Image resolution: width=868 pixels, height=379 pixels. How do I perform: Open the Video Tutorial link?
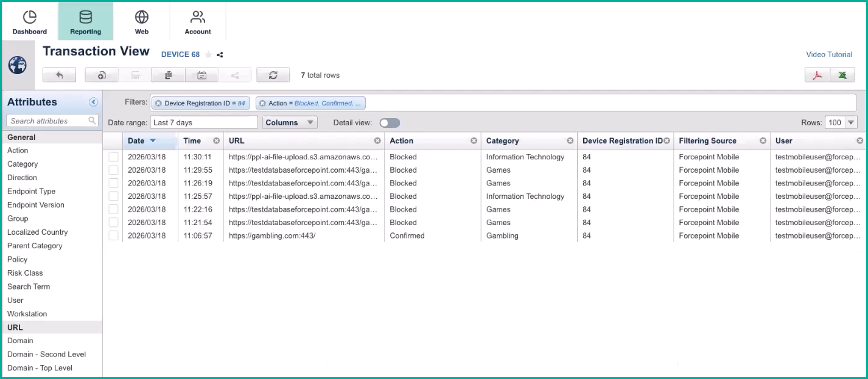[829, 55]
